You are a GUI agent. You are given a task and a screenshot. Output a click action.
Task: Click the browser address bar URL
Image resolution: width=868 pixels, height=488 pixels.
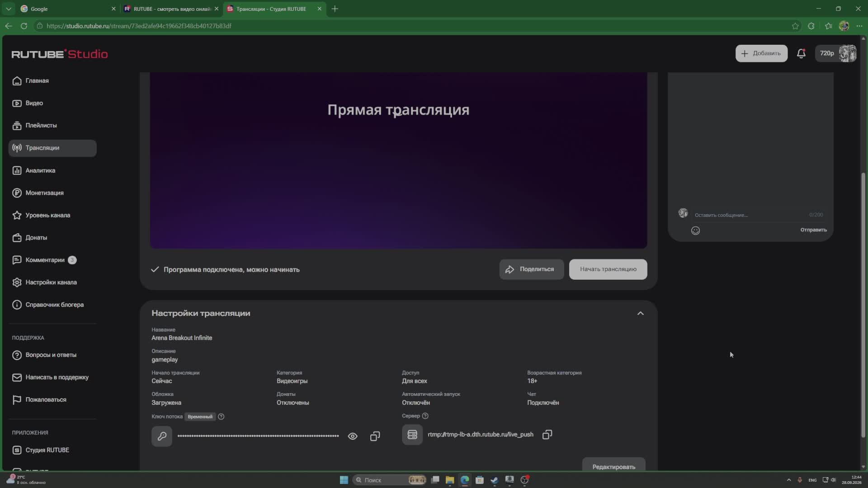[139, 26]
